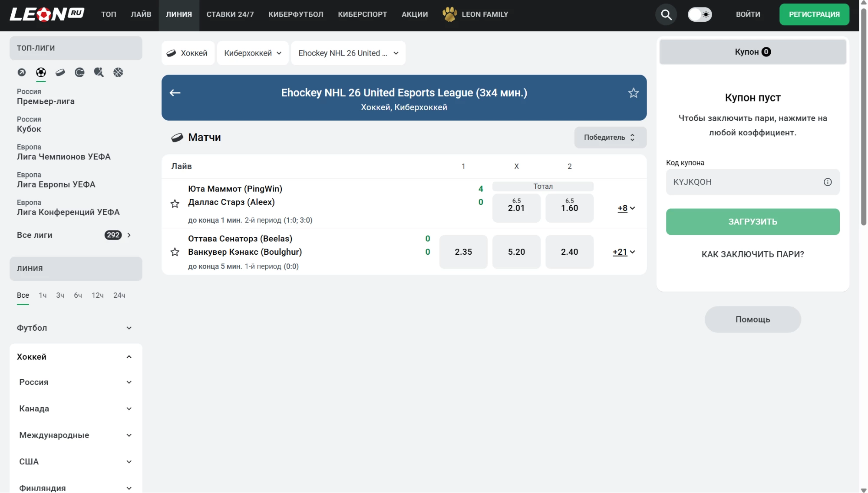Open the КИБЕРСПОРТ navigation tab
This screenshot has height=493, width=868.
click(x=363, y=14)
